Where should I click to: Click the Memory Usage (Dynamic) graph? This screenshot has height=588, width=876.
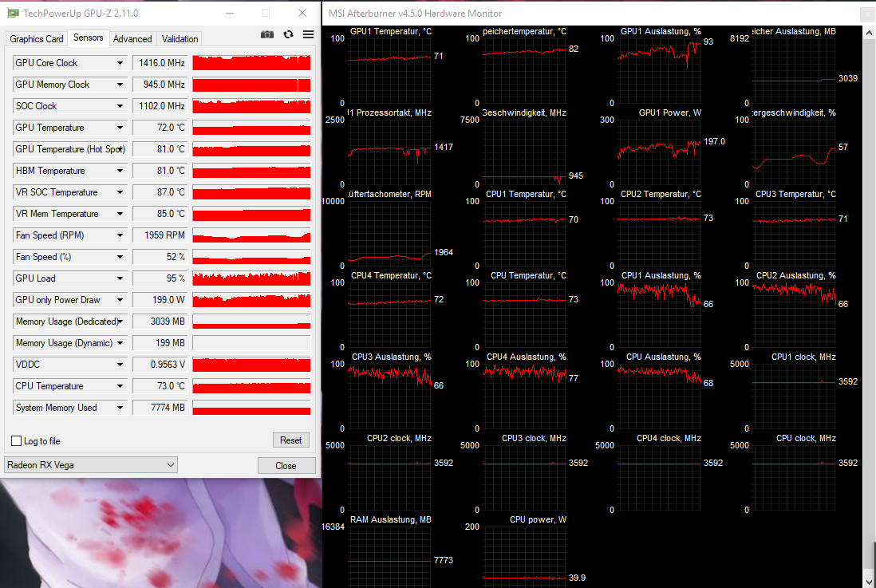coord(251,343)
